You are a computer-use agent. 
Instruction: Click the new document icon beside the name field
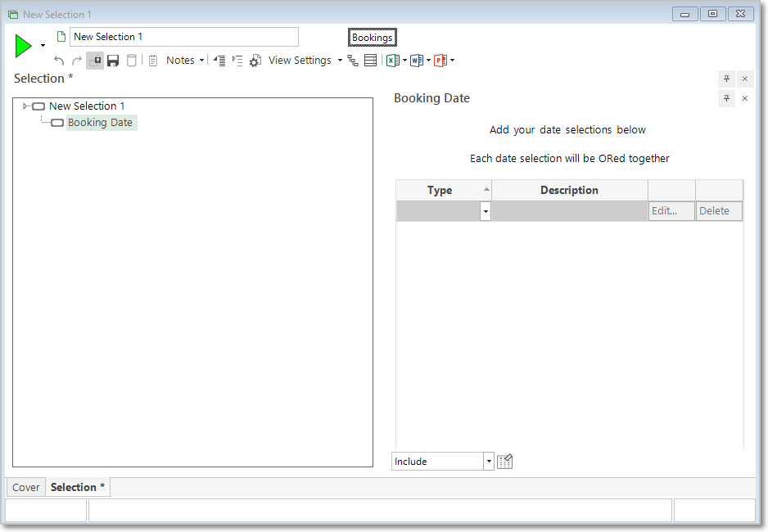(61, 37)
